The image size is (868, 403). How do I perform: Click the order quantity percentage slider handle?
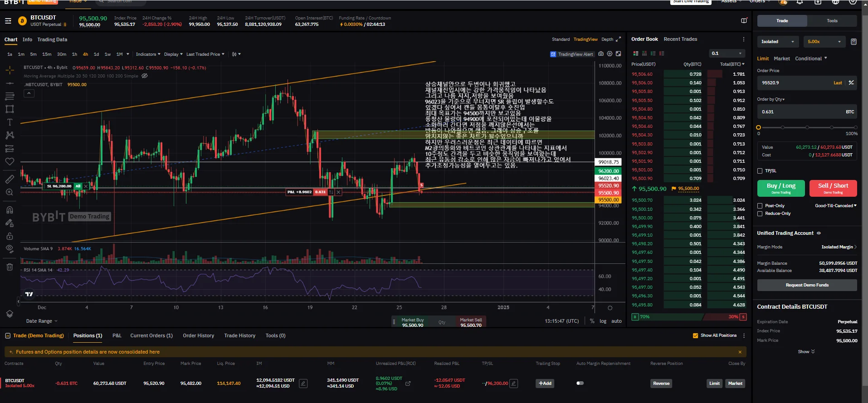[x=758, y=127]
